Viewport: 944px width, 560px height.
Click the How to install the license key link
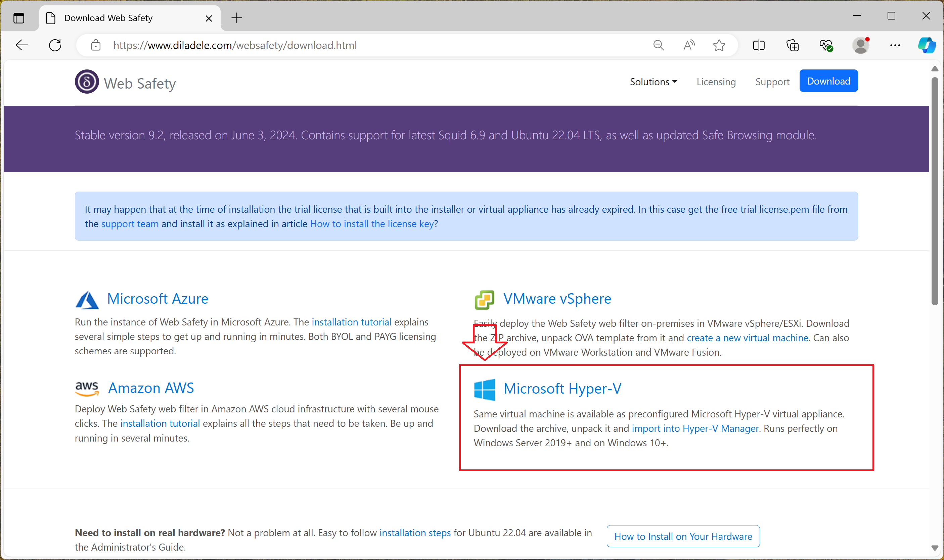click(372, 223)
